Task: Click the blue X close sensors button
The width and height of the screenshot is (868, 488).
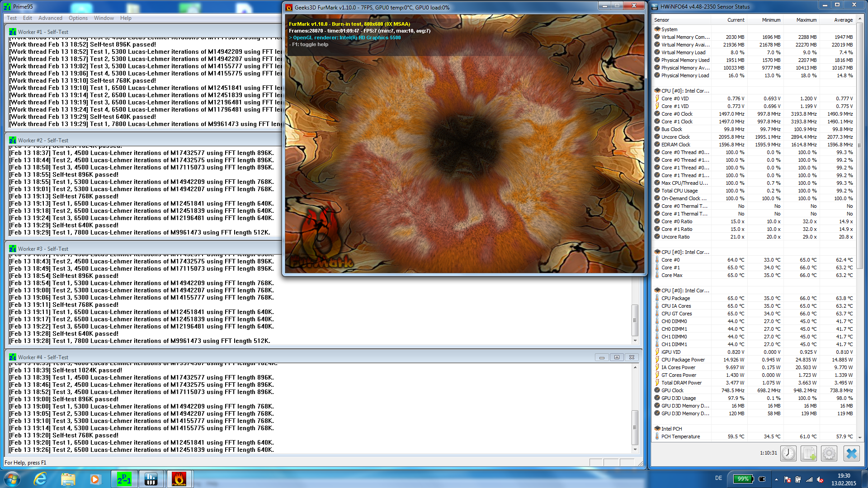Action: [852, 453]
